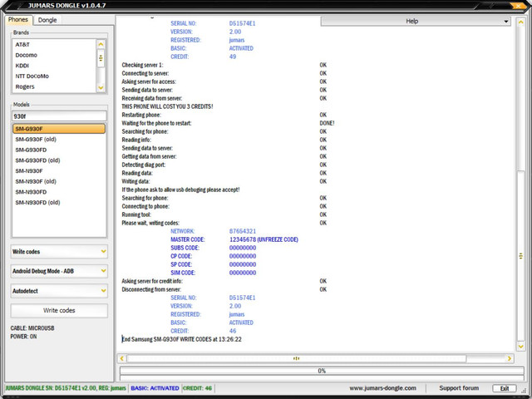Click BASIC: ACTIVATED in status bar
The width and height of the screenshot is (532, 399).
click(x=155, y=388)
